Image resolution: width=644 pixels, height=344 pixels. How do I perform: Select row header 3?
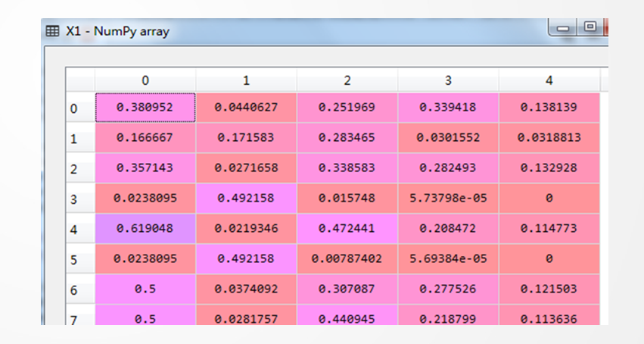pyautogui.click(x=80, y=199)
